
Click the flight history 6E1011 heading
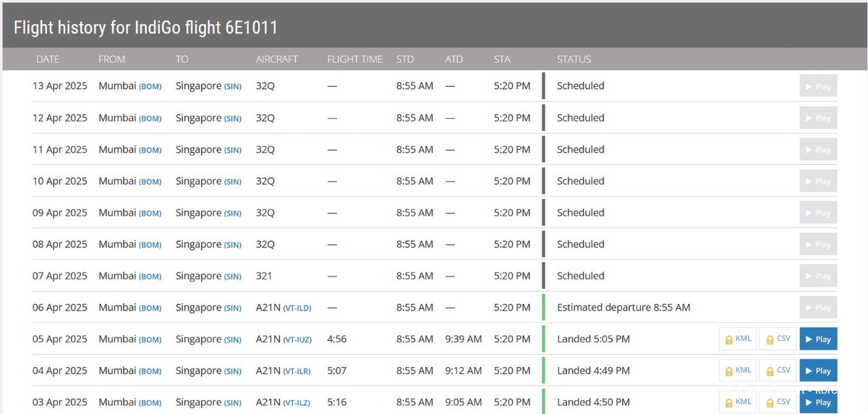[x=146, y=28]
